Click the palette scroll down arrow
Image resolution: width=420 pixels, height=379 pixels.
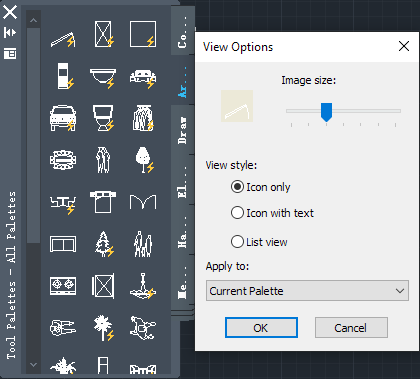click(x=33, y=365)
